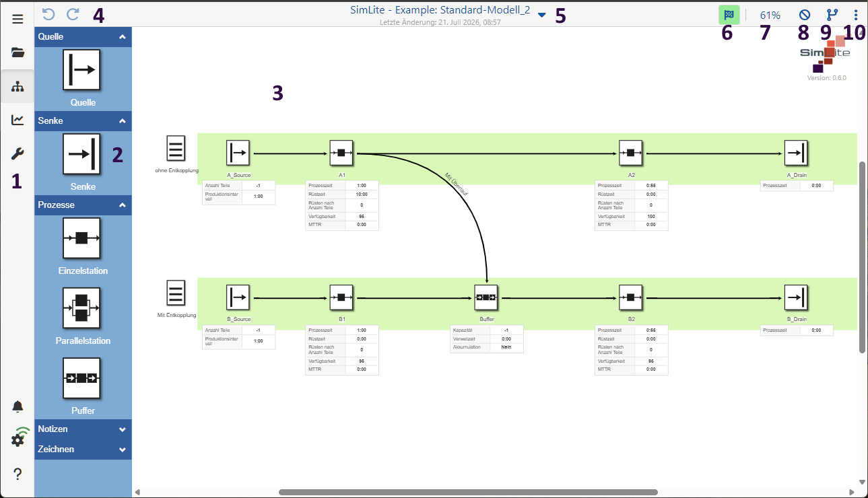Expand the Notizen palette section
The image size is (868, 498).
(x=83, y=429)
